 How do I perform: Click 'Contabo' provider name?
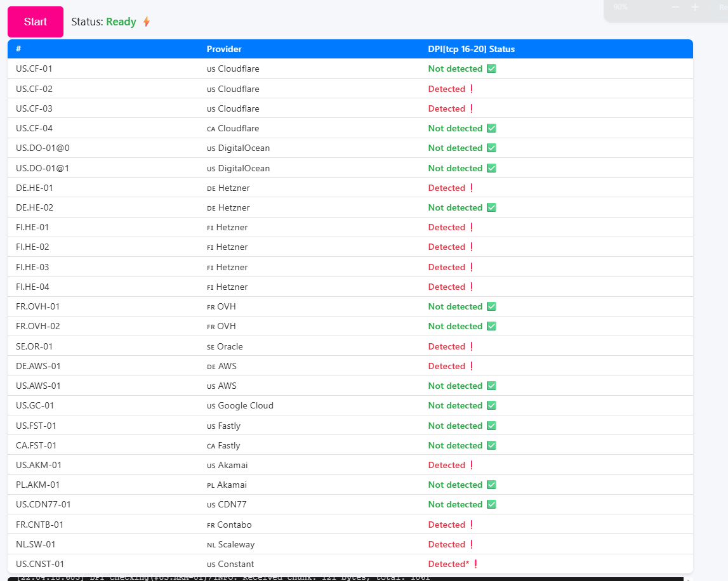point(234,525)
